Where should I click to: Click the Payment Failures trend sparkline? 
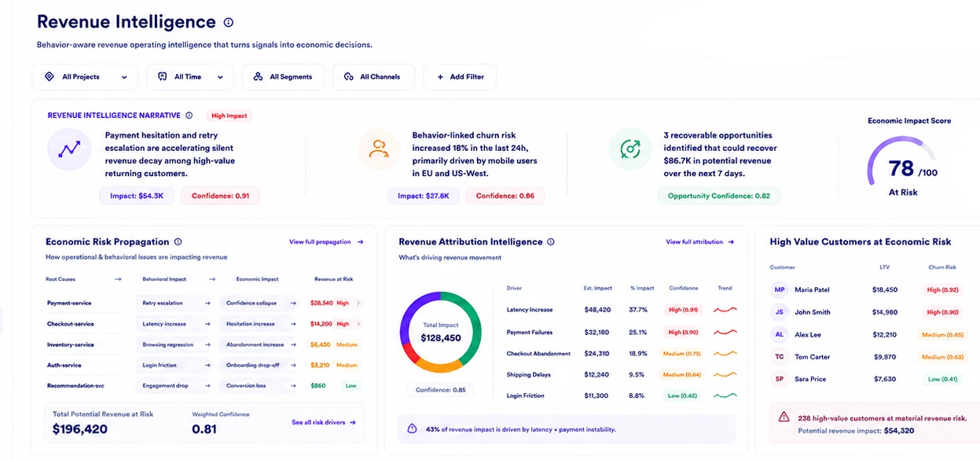[725, 332]
